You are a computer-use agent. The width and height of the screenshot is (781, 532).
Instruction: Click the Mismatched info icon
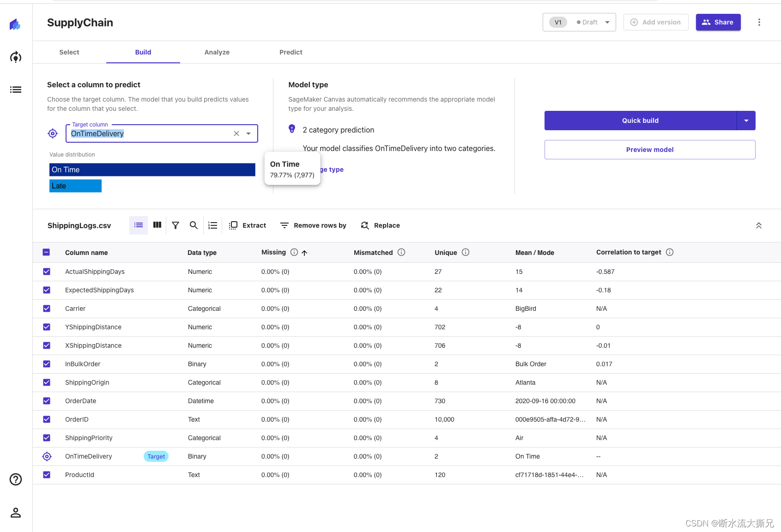coord(401,252)
